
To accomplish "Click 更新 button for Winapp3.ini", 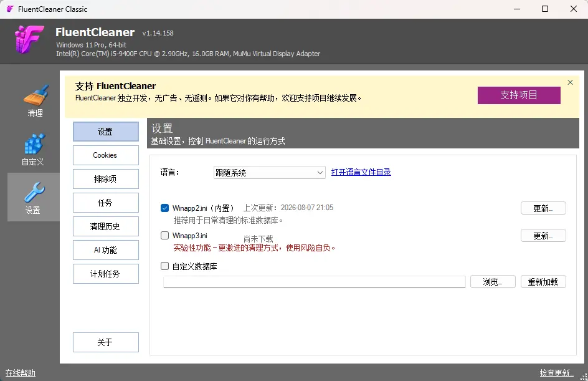I will coord(543,236).
